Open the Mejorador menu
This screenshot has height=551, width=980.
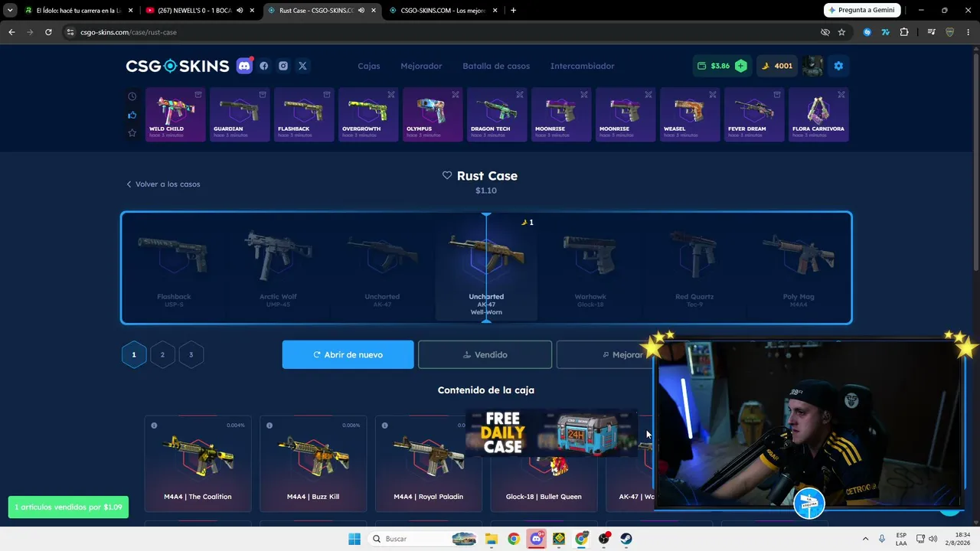point(421,66)
